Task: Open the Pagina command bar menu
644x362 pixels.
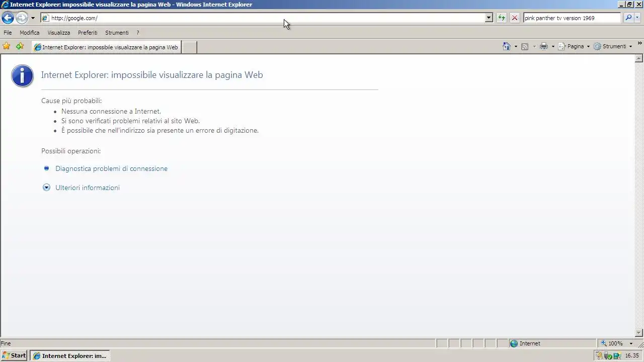Action: tap(574, 46)
